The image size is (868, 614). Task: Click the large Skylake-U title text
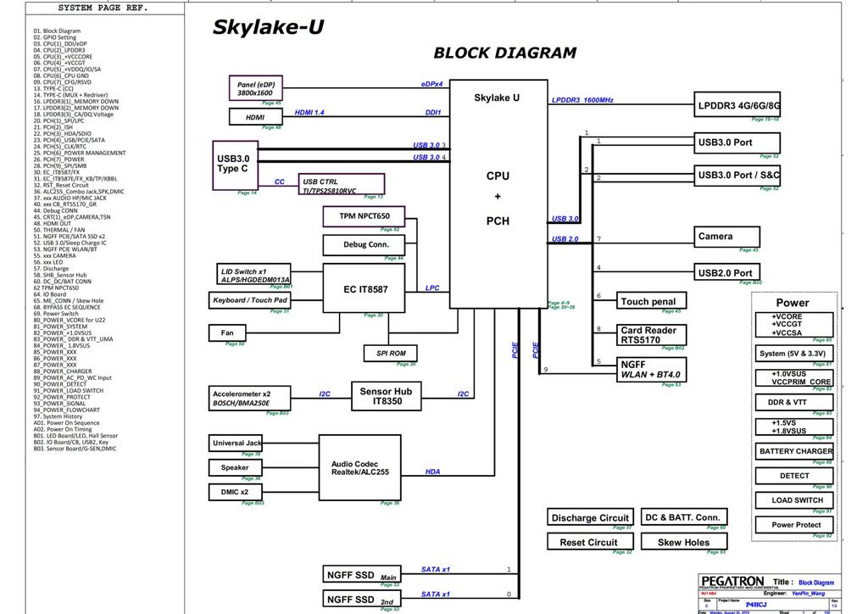pos(268,27)
